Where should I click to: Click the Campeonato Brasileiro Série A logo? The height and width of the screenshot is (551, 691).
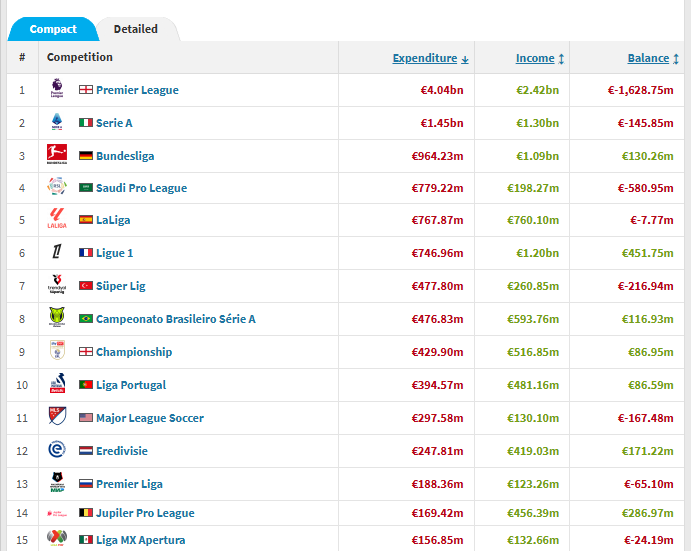coord(57,317)
